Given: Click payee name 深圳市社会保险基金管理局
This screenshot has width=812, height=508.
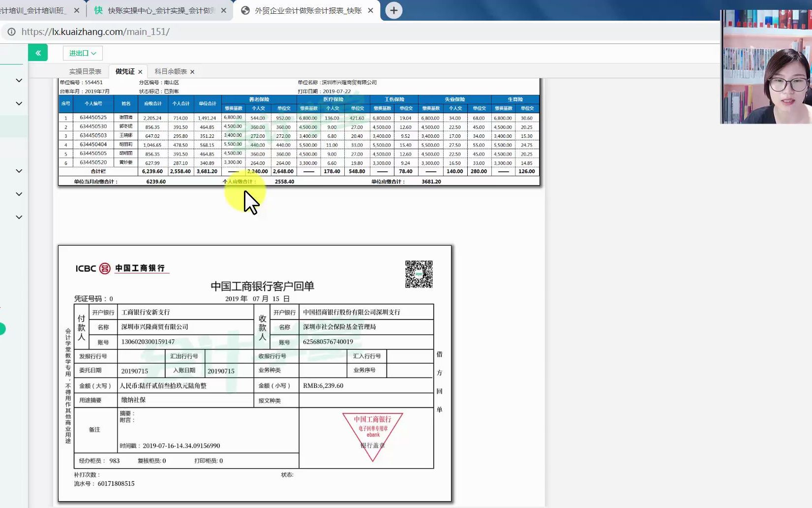Looking at the screenshot, I should [x=339, y=327].
